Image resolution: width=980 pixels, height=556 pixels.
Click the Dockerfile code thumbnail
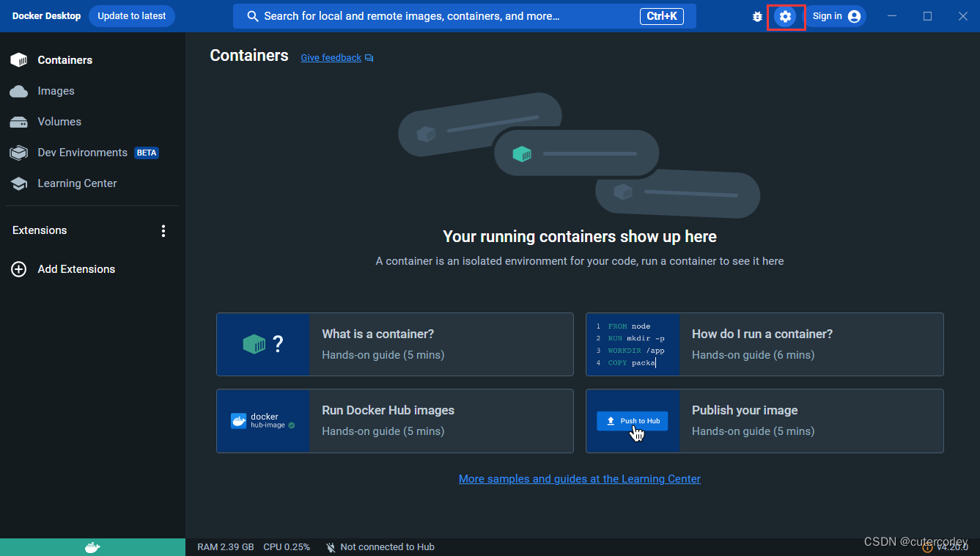point(633,345)
